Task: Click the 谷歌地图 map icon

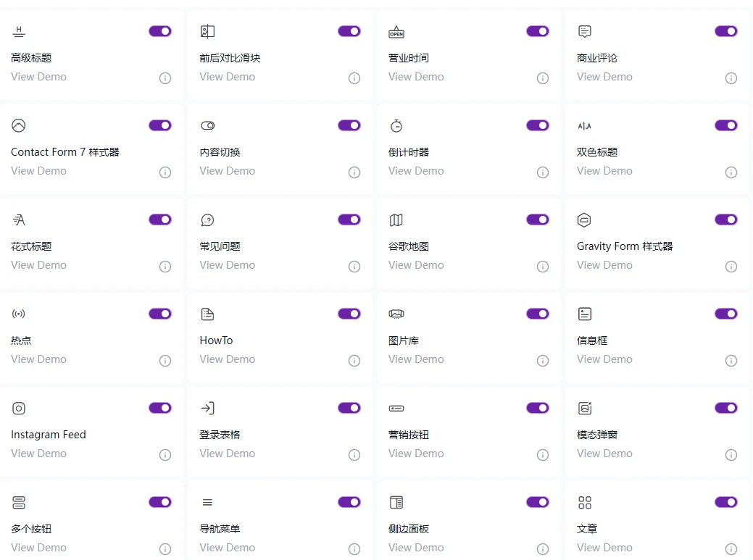Action: click(396, 220)
